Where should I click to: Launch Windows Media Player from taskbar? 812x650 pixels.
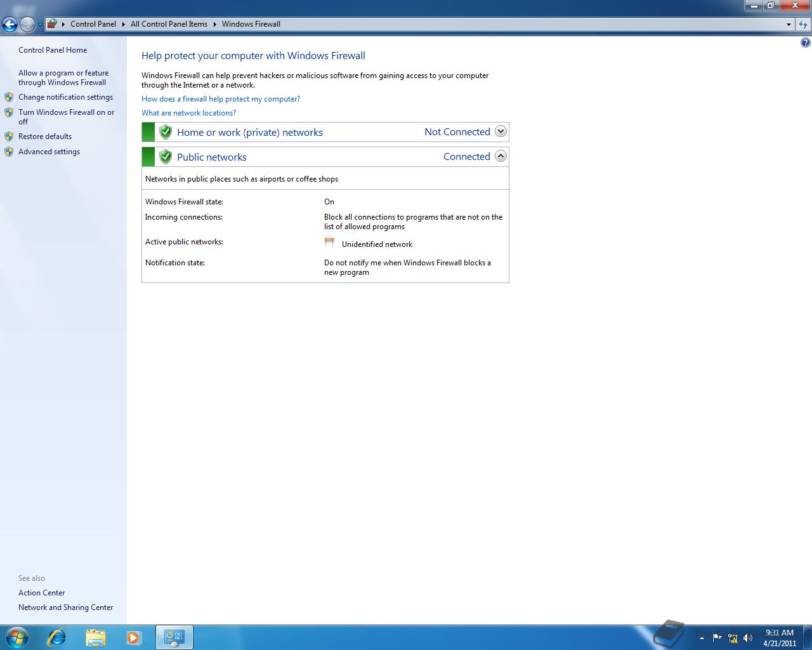(133, 637)
